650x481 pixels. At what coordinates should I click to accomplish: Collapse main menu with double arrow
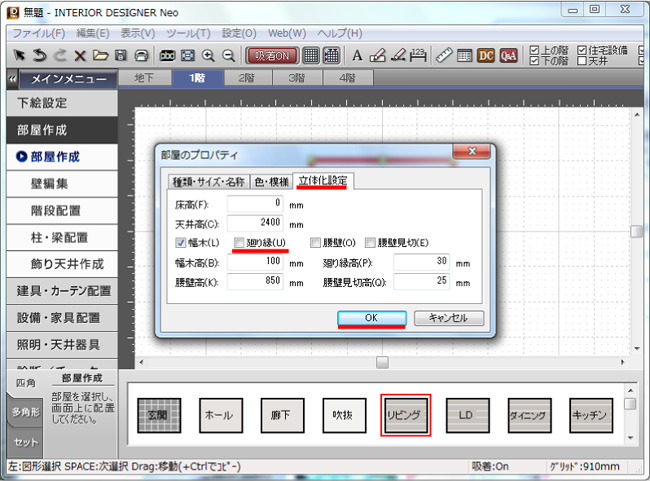click(x=11, y=78)
